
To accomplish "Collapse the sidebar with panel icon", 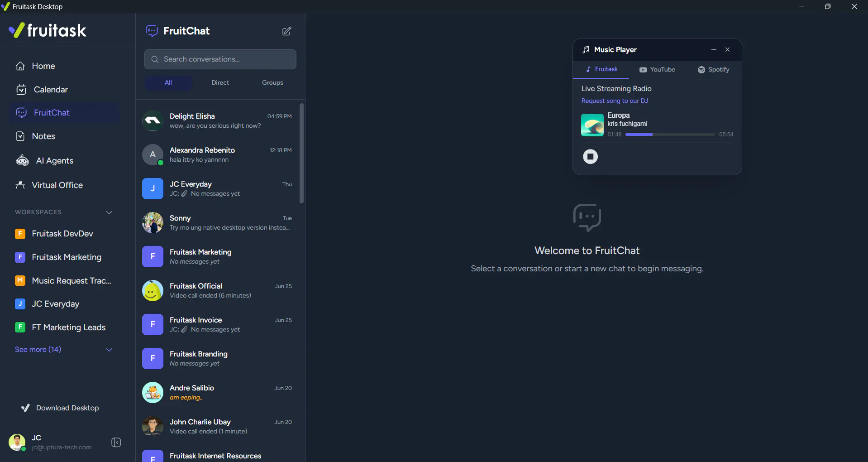I will tap(116, 443).
